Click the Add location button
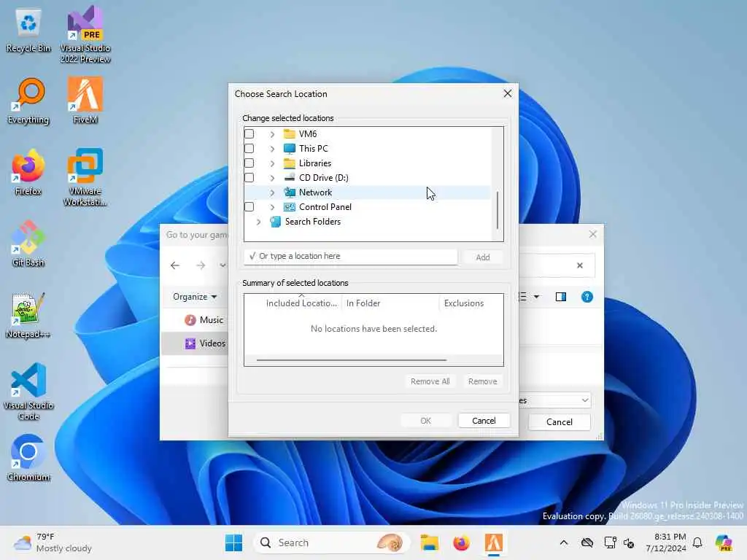747x560 pixels. coord(483,257)
